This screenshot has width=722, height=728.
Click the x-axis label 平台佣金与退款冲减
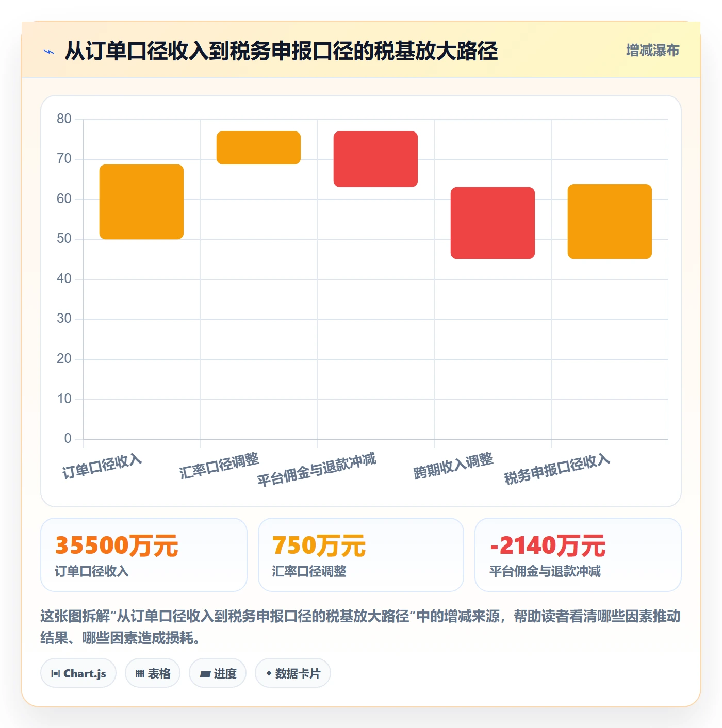pos(317,469)
